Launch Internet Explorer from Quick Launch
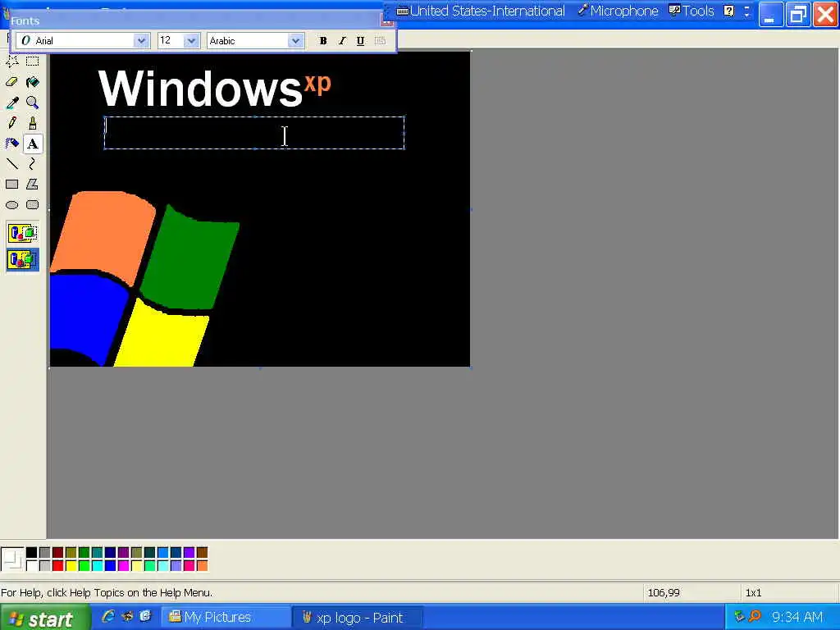 (x=108, y=617)
